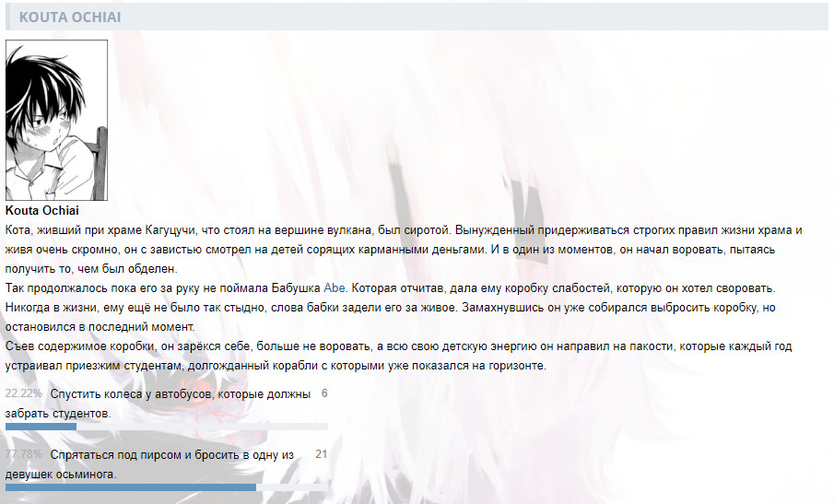
Task: Click filled part of the 22.22% result bar
Action: pyautogui.click(x=41, y=427)
